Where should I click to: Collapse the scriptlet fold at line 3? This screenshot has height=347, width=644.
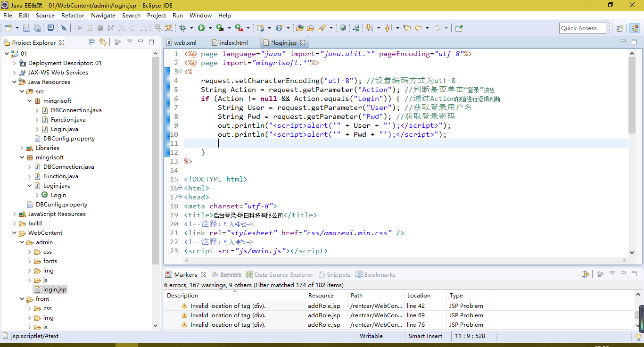[180, 71]
